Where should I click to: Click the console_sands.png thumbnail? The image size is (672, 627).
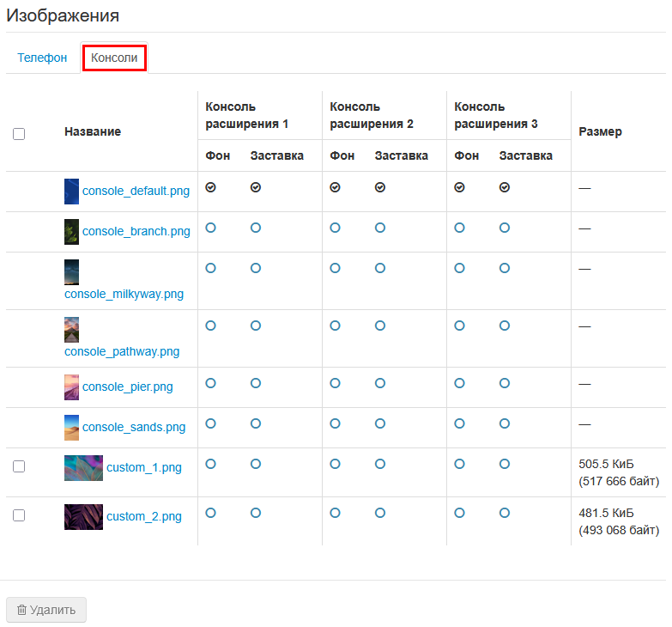[71, 428]
